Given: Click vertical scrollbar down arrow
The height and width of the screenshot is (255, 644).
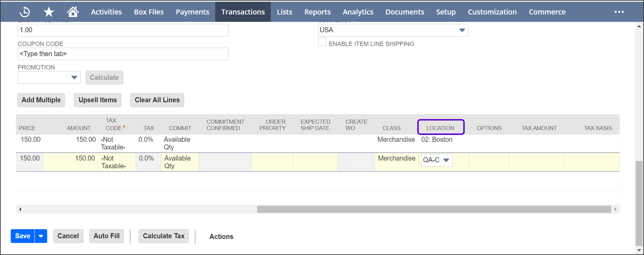Looking at the screenshot, I should (x=639, y=250).
